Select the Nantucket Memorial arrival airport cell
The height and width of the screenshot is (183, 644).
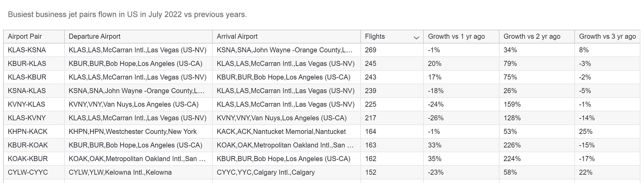pos(287,131)
